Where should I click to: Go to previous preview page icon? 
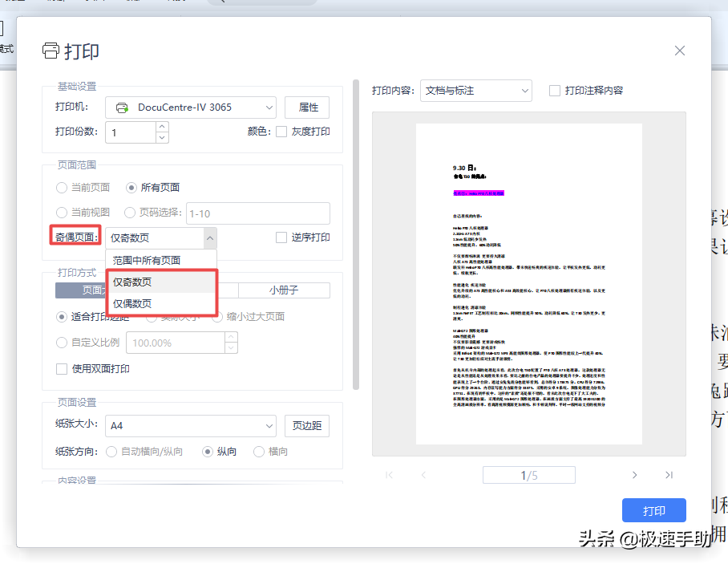click(423, 475)
